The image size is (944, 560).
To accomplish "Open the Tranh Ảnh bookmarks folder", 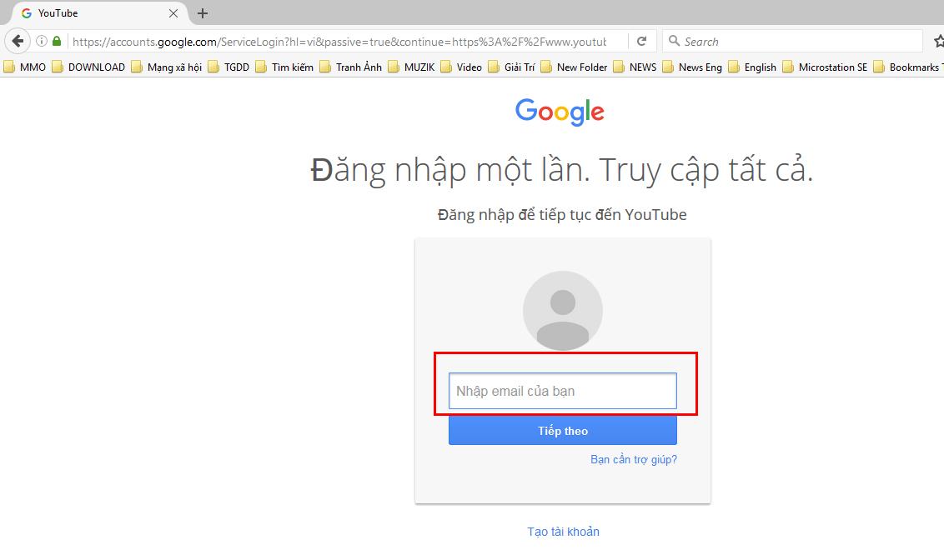I will [351, 67].
